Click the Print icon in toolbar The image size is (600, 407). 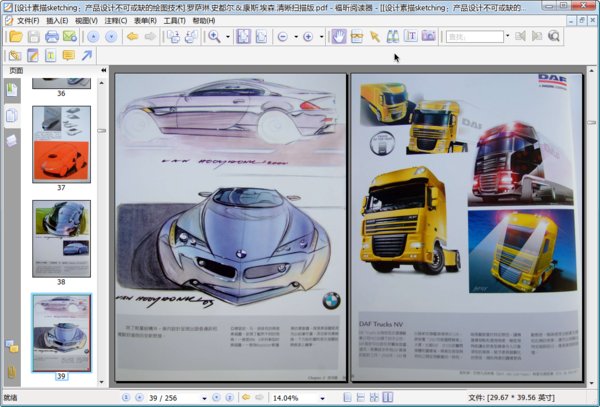click(50, 37)
